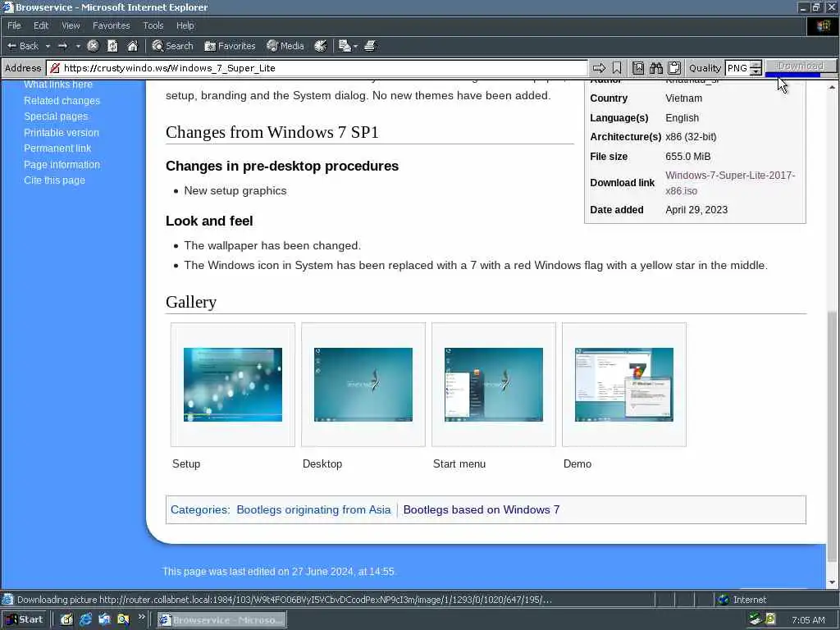Open the Setup gallery thumbnail
840x630 pixels.
[232, 385]
